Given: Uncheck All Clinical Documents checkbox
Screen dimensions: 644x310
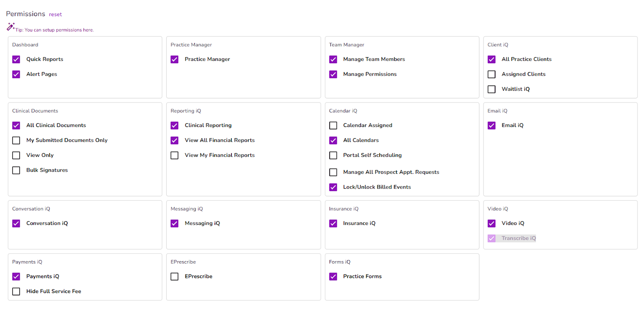Looking at the screenshot, I should pos(16,125).
